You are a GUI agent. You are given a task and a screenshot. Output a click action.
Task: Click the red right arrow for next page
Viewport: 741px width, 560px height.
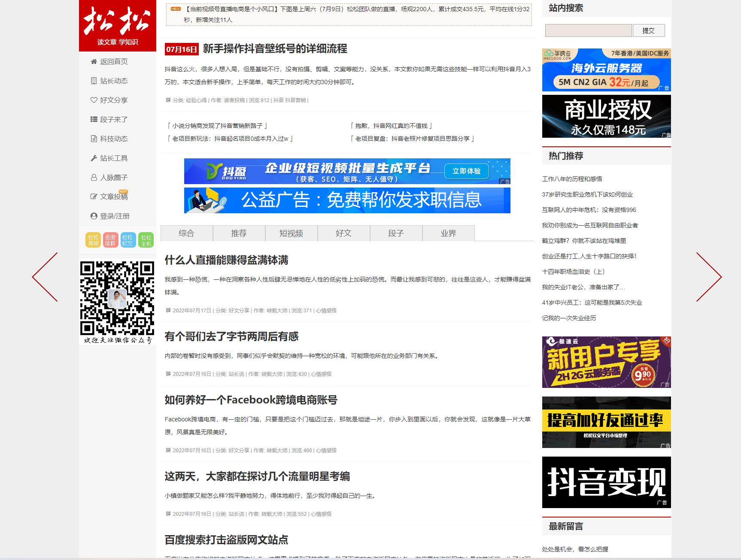709,277
